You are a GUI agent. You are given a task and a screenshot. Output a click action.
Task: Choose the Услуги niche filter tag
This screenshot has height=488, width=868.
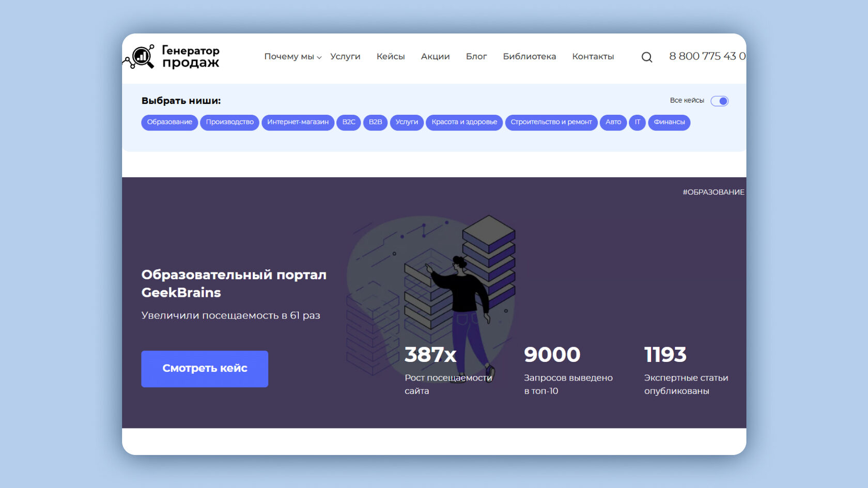point(407,122)
